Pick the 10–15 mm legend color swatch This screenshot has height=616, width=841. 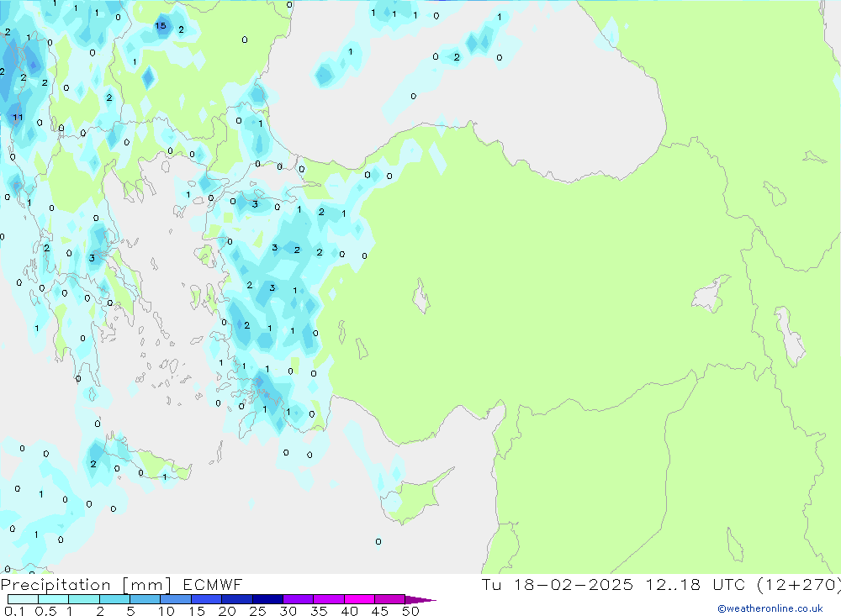click(x=176, y=599)
